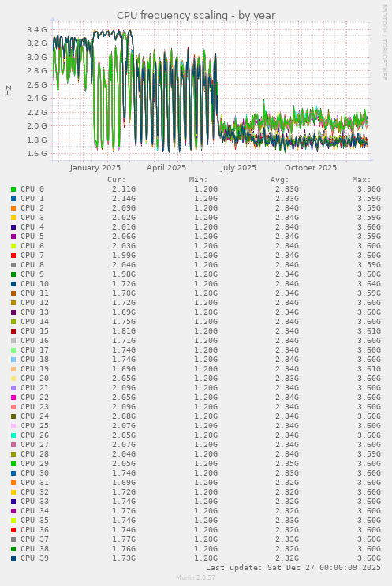392x586 pixels.
Task: Click the '2.6 G' y-axis tick label
Action: (x=37, y=85)
